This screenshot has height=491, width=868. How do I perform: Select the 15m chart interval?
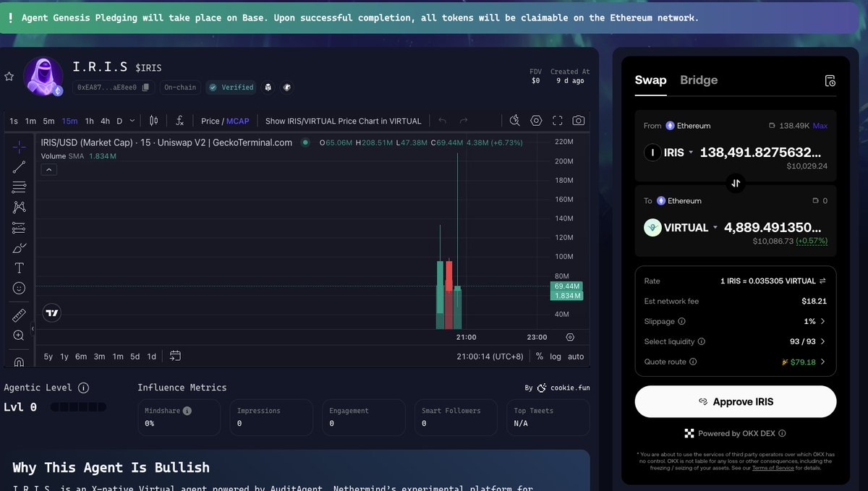point(69,121)
